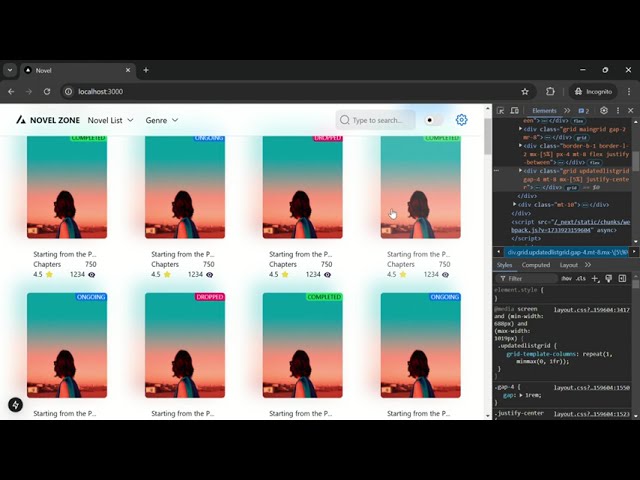Click the page vertical scrollbar thumb
The width and height of the screenshot is (640, 480).
pos(488,136)
